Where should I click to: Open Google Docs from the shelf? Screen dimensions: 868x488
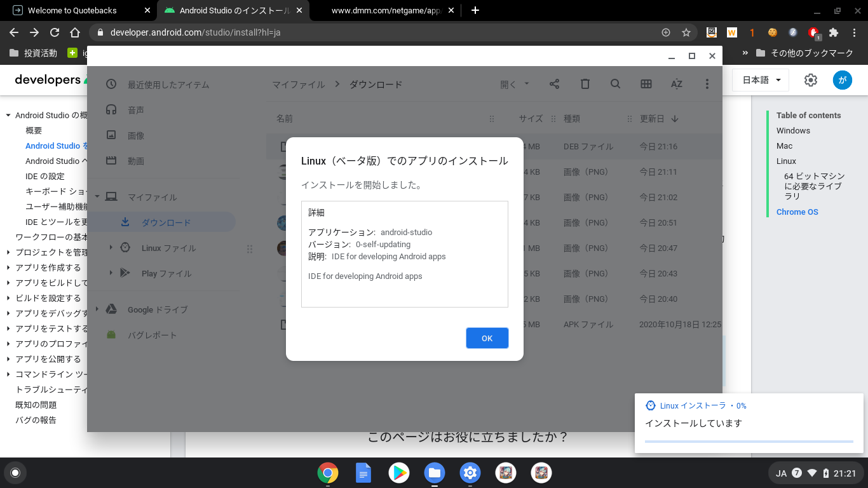tap(363, 473)
